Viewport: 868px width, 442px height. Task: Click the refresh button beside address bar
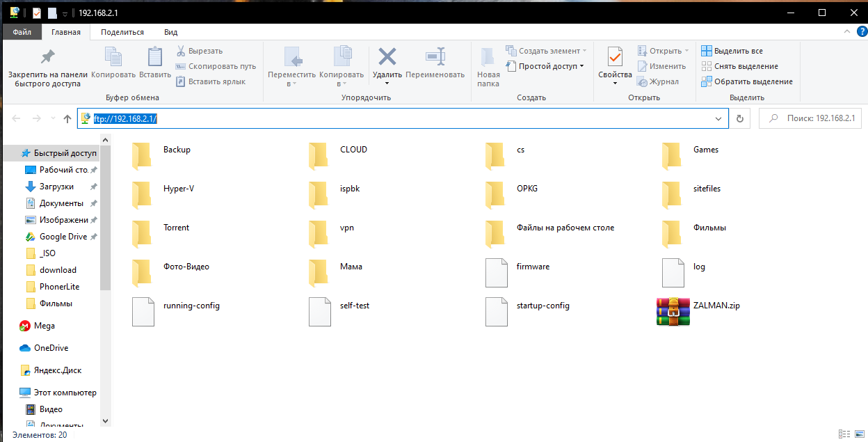click(740, 119)
